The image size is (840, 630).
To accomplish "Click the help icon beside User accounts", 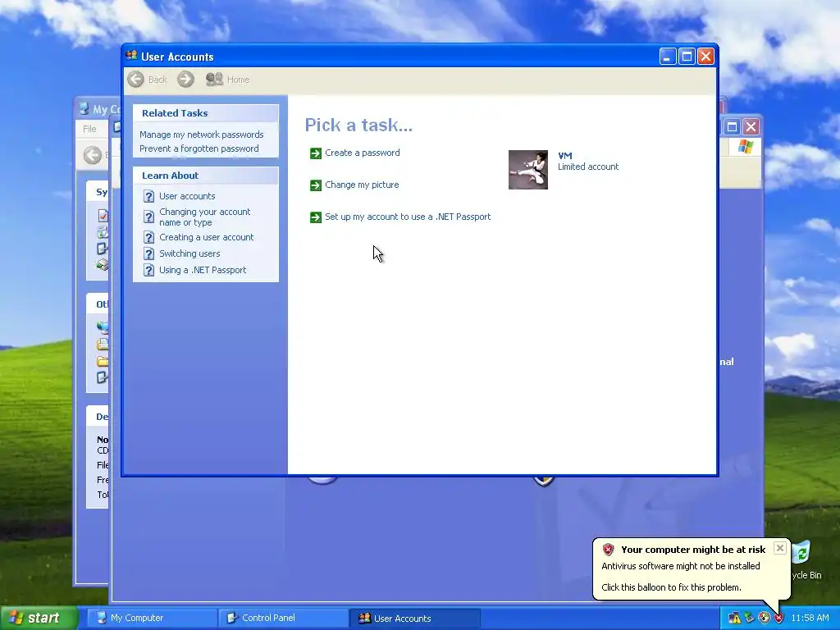I will (x=149, y=197).
